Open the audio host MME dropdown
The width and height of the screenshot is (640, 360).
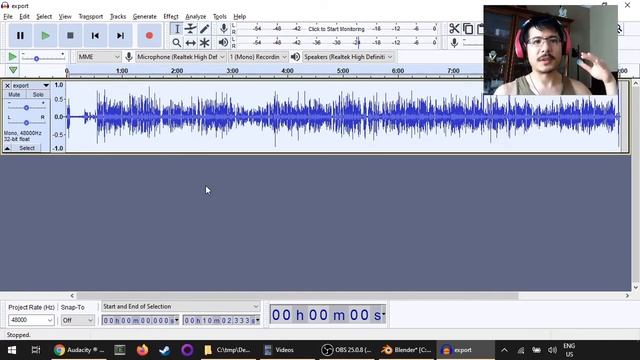pos(99,57)
